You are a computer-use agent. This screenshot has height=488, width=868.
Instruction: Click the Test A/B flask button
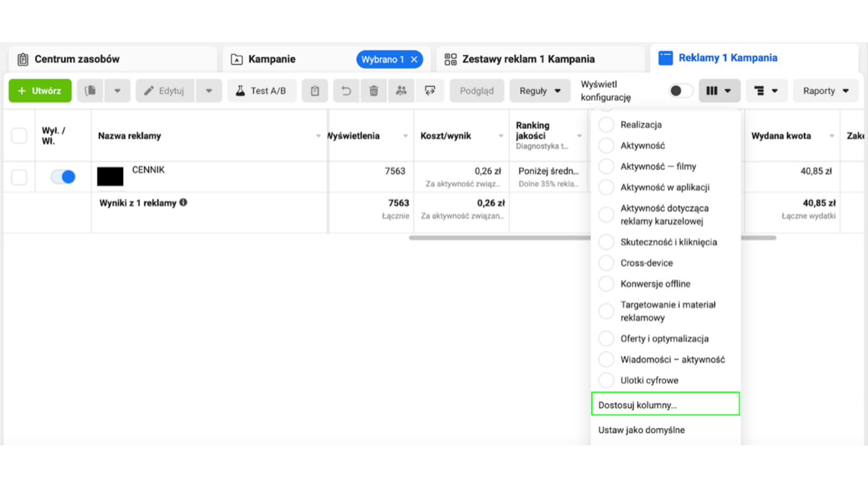click(261, 91)
